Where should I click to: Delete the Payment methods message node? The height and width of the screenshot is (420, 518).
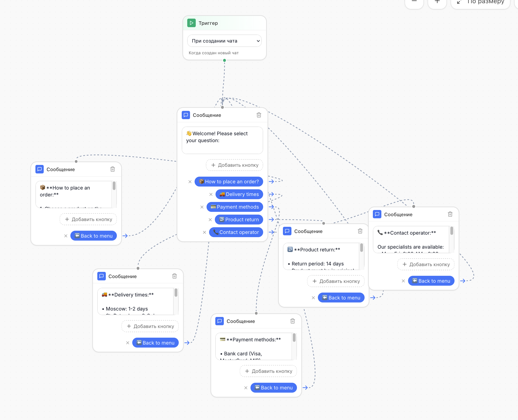coord(293,321)
